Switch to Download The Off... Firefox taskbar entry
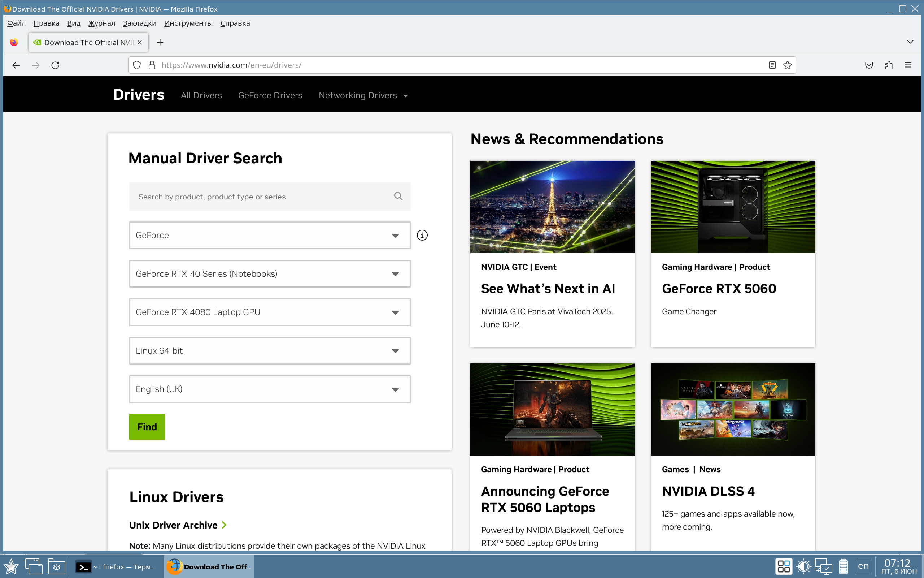The width and height of the screenshot is (924, 578). click(x=209, y=566)
